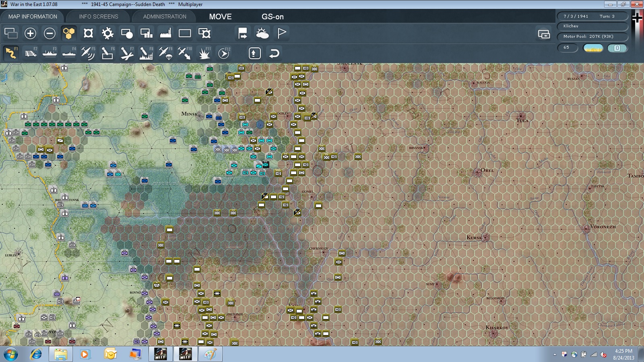Click the clear weather wheat-field indicator
This screenshot has width=644, height=362.
click(x=593, y=48)
